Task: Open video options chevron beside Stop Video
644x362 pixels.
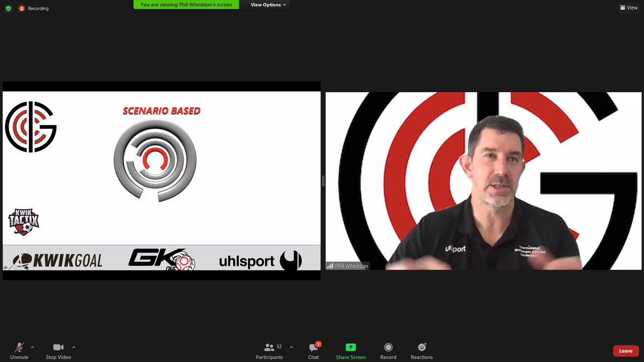Action: (x=74, y=347)
